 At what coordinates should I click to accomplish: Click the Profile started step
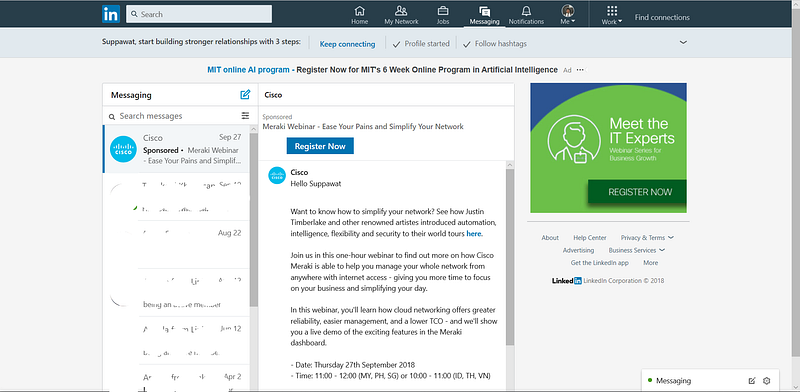(421, 44)
